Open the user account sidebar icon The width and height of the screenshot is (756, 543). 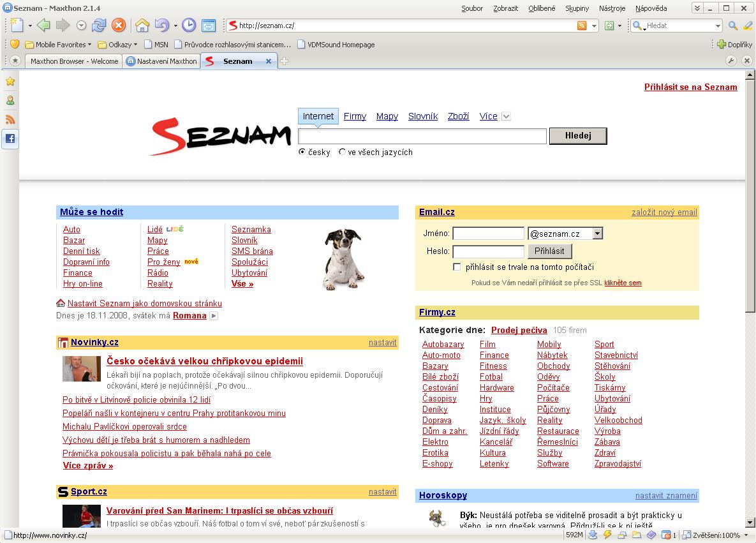click(10, 100)
